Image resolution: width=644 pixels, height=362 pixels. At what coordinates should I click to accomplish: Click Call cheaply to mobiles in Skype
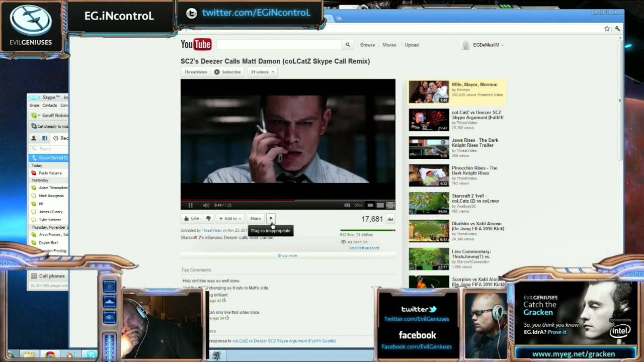coord(50,126)
